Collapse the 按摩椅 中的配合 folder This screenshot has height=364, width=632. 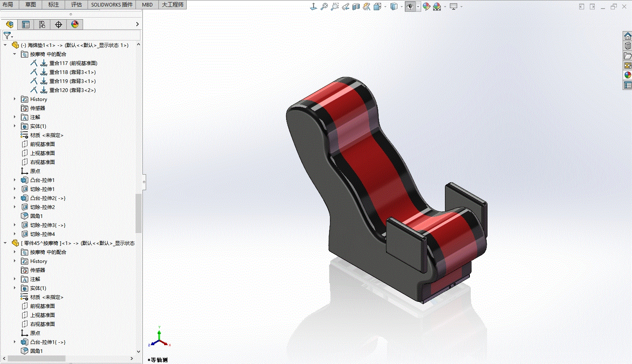(15, 54)
